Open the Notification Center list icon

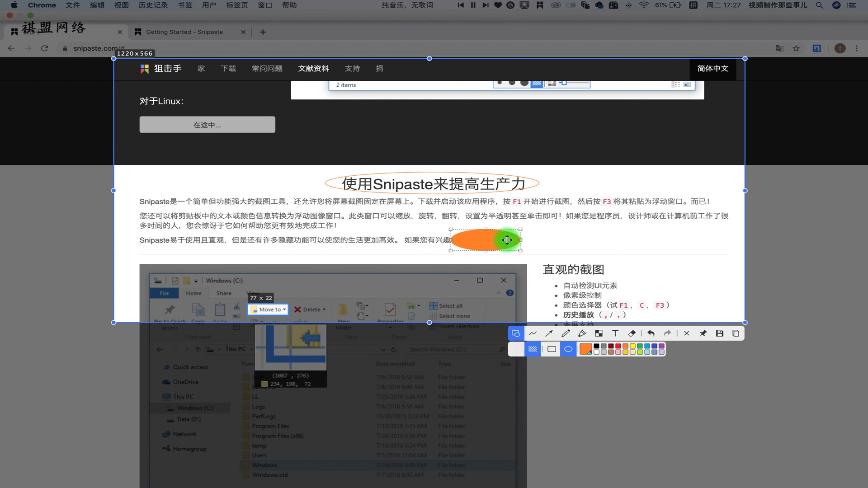[851, 5]
